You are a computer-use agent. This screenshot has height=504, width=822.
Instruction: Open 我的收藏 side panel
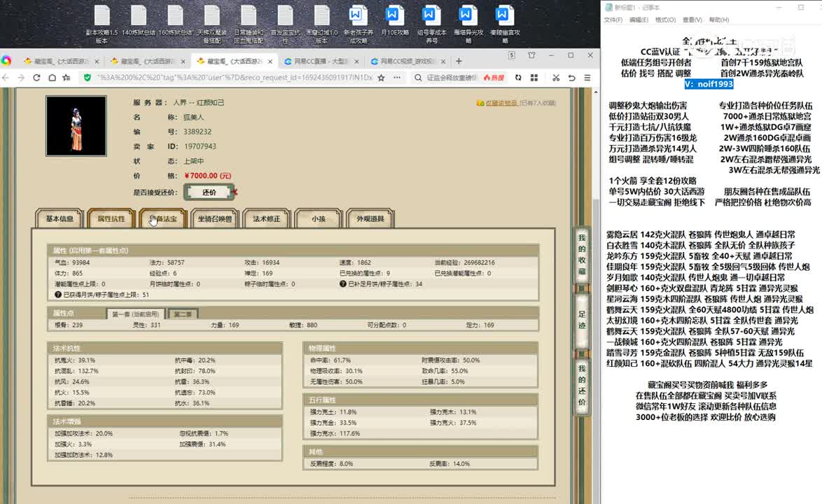581,255
